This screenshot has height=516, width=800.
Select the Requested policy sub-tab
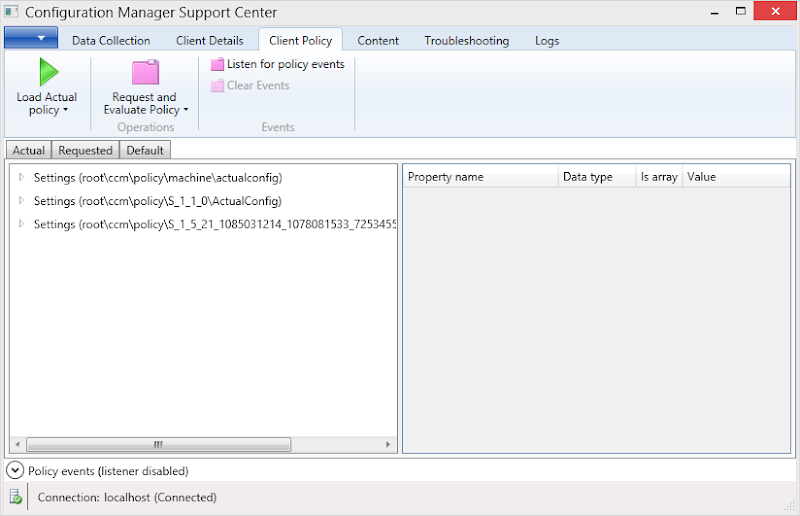pos(85,151)
